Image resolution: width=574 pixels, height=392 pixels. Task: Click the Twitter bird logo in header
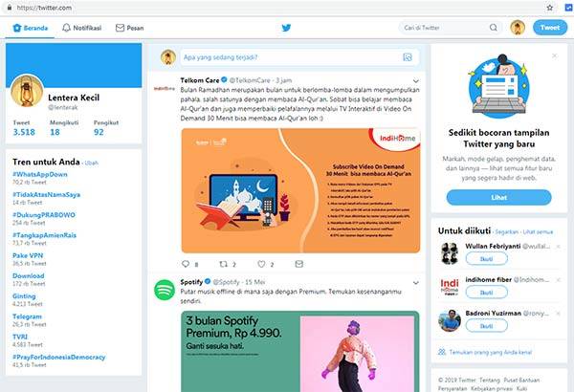(286, 28)
